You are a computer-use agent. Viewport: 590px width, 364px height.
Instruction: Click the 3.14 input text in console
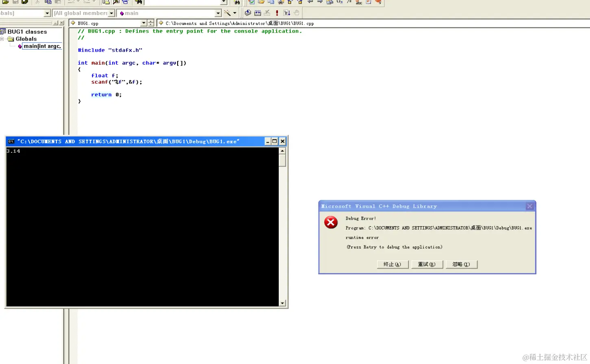[x=13, y=151]
